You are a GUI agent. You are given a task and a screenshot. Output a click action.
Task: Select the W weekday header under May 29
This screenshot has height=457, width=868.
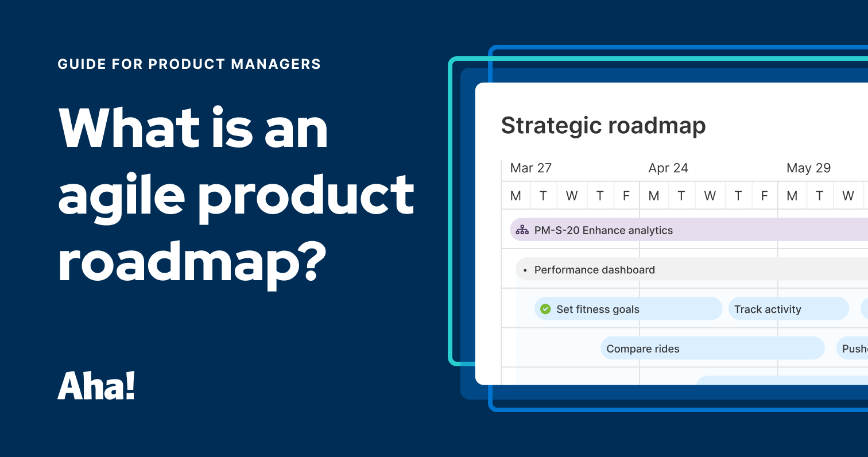click(848, 195)
